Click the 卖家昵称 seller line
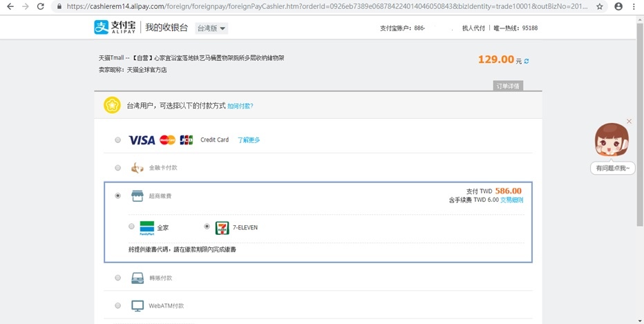Screen dimensions: 644x324 coord(133,70)
